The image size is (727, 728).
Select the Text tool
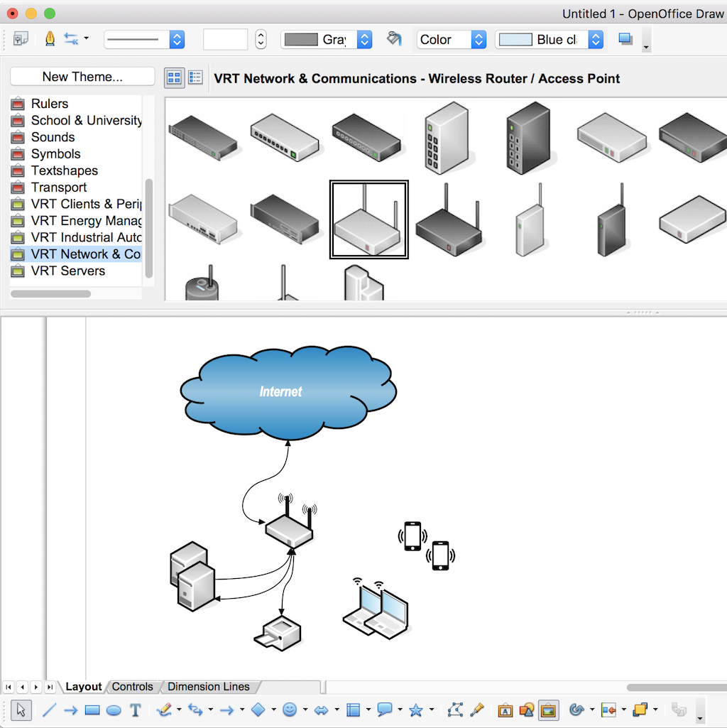(x=134, y=710)
